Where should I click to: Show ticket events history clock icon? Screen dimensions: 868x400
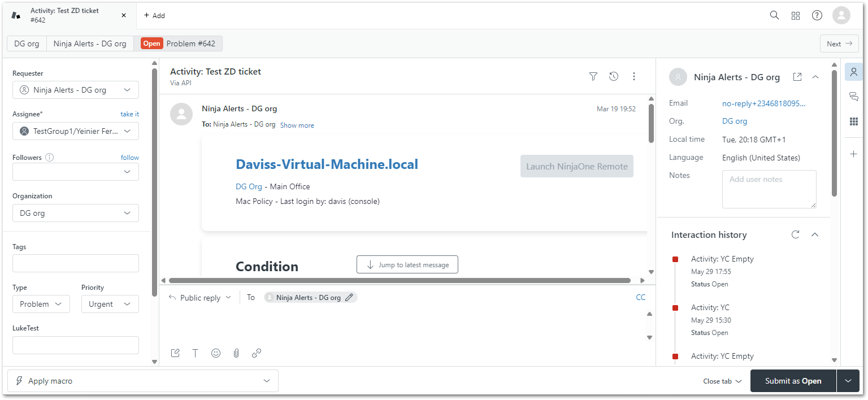coord(613,76)
